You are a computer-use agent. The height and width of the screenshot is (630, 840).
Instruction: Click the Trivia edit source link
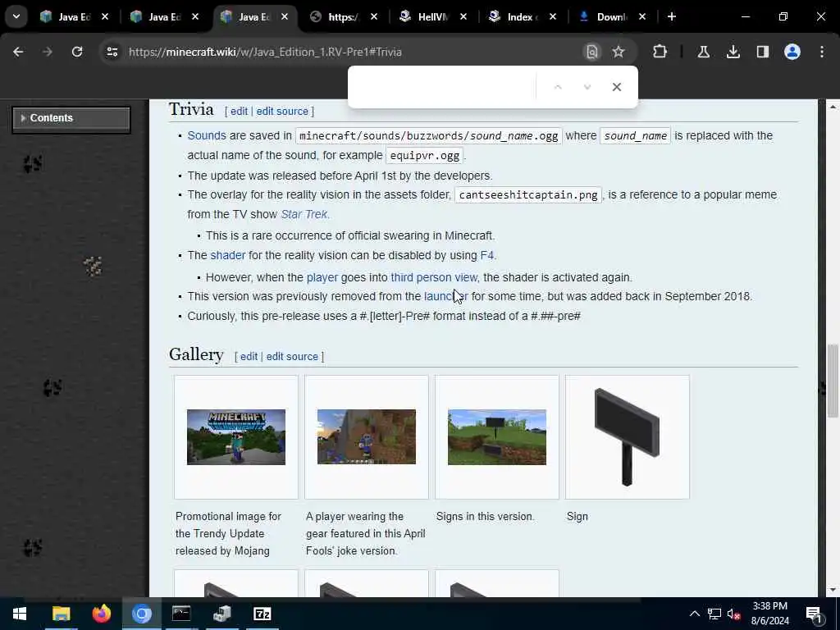(282, 112)
